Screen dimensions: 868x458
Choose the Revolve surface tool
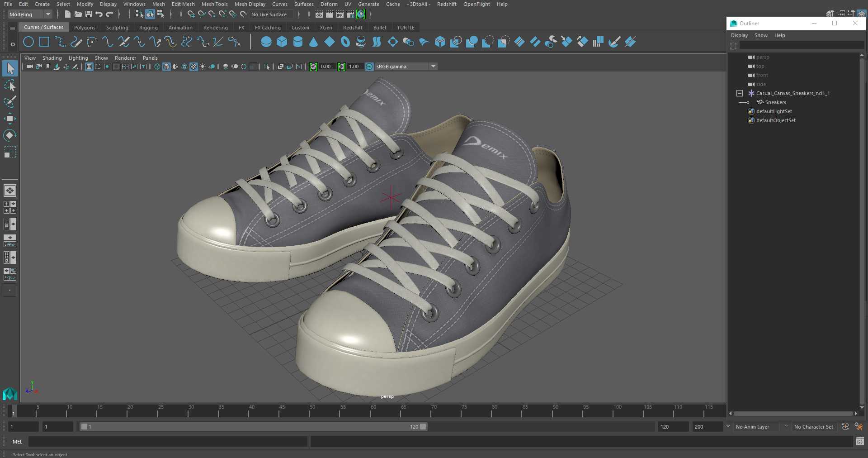coord(361,42)
